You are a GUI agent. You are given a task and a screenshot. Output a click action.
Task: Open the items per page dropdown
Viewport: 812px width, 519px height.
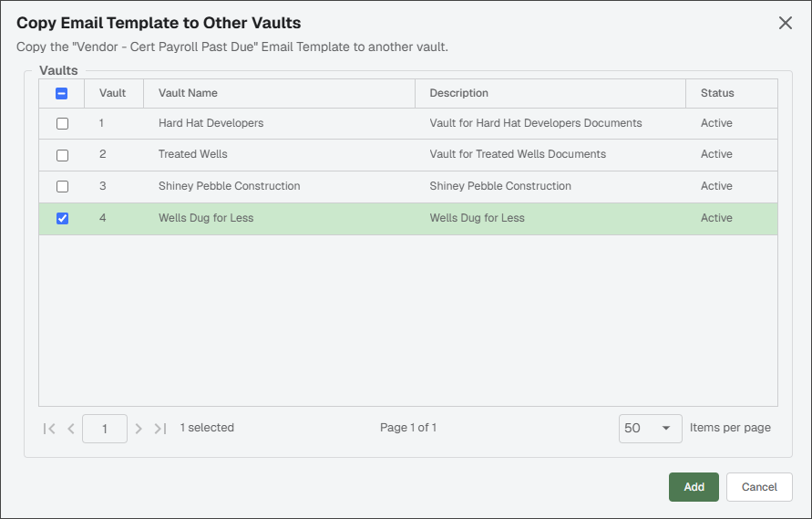pos(650,429)
